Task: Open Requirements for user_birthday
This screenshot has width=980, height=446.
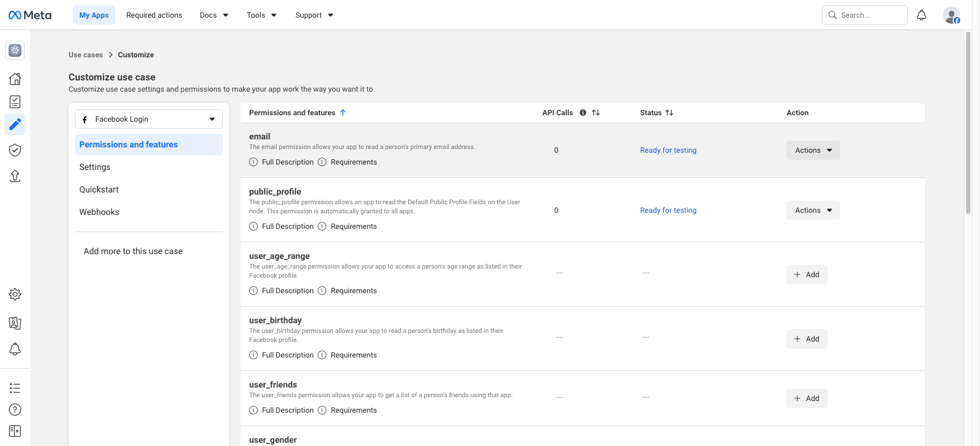Action: 347,355
